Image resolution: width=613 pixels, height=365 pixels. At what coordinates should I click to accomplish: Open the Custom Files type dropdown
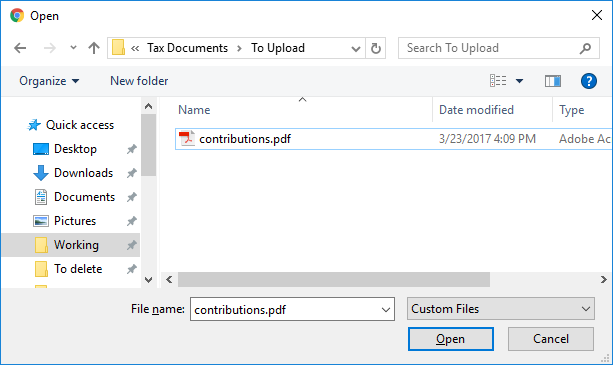501,309
